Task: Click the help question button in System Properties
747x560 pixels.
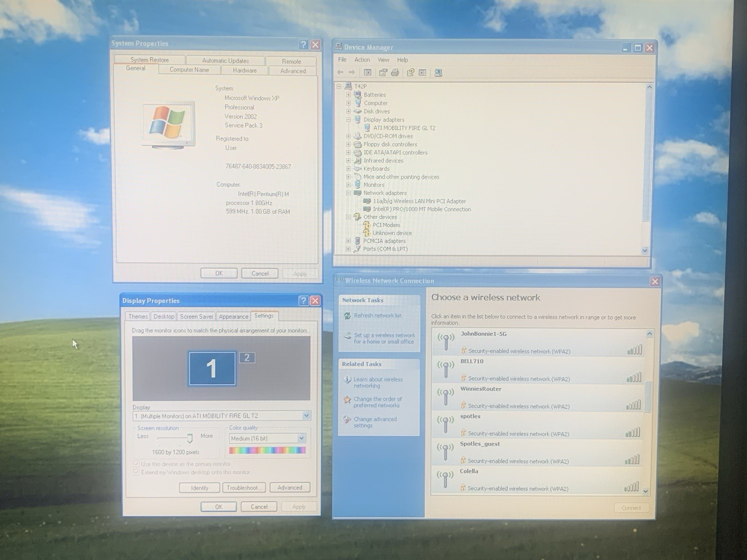Action: [x=303, y=45]
